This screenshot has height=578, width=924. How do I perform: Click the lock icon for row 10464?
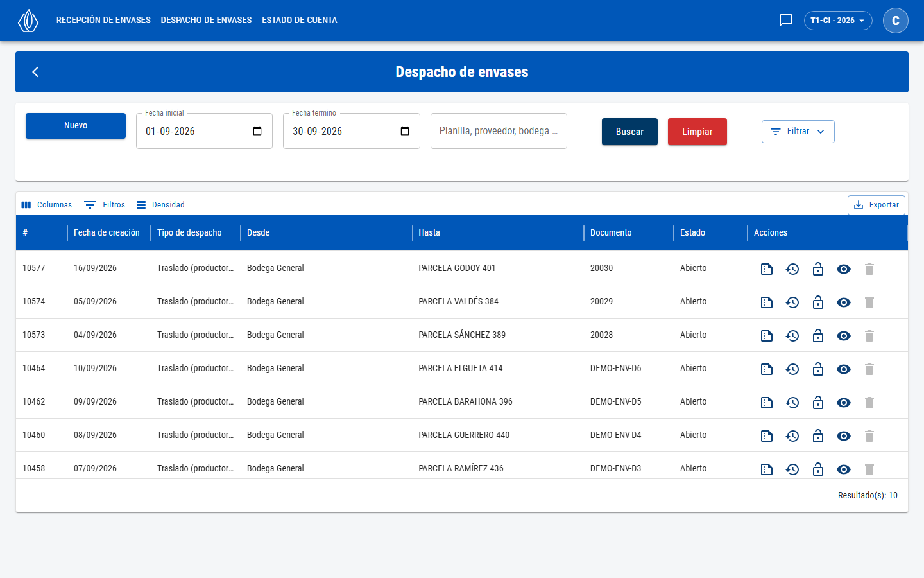click(x=818, y=369)
